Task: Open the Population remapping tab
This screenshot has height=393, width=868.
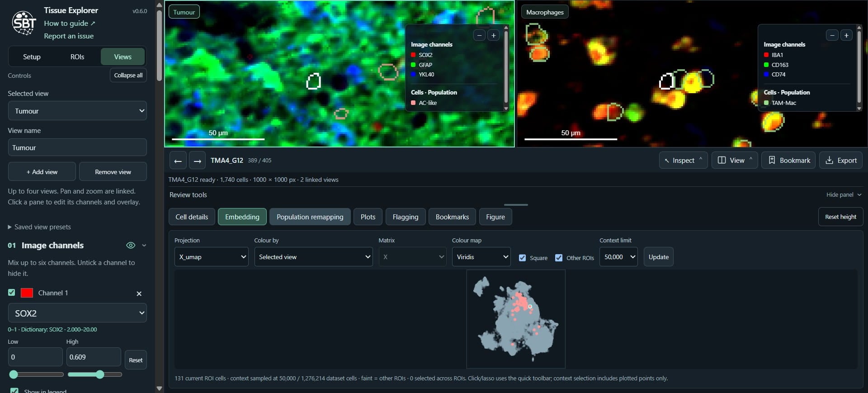Action: pyautogui.click(x=310, y=217)
